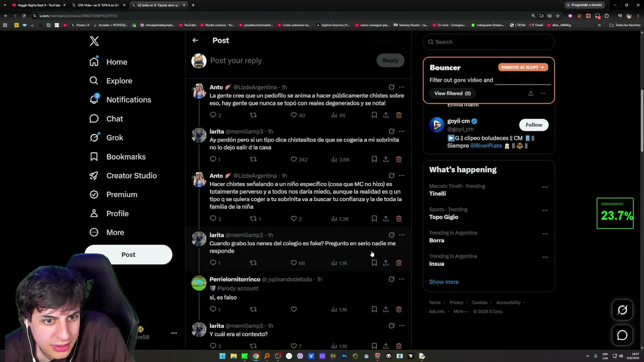Click the white Post button

tap(128, 254)
